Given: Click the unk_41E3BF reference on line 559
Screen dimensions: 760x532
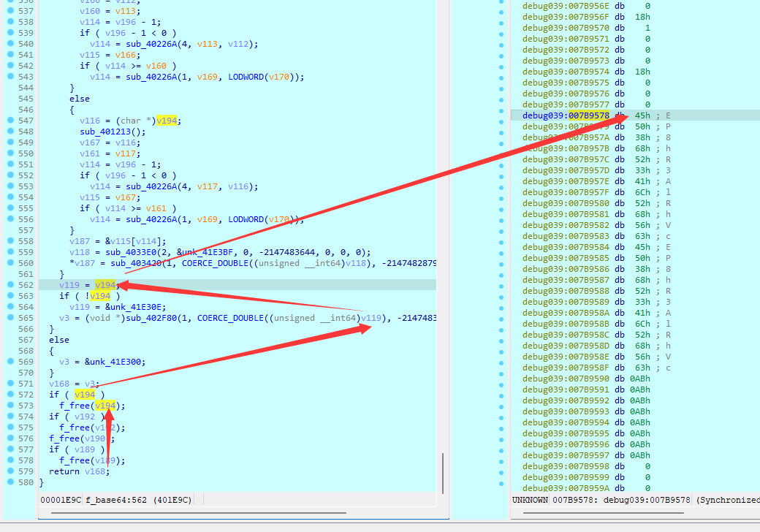Looking at the screenshot, I should tap(194, 251).
